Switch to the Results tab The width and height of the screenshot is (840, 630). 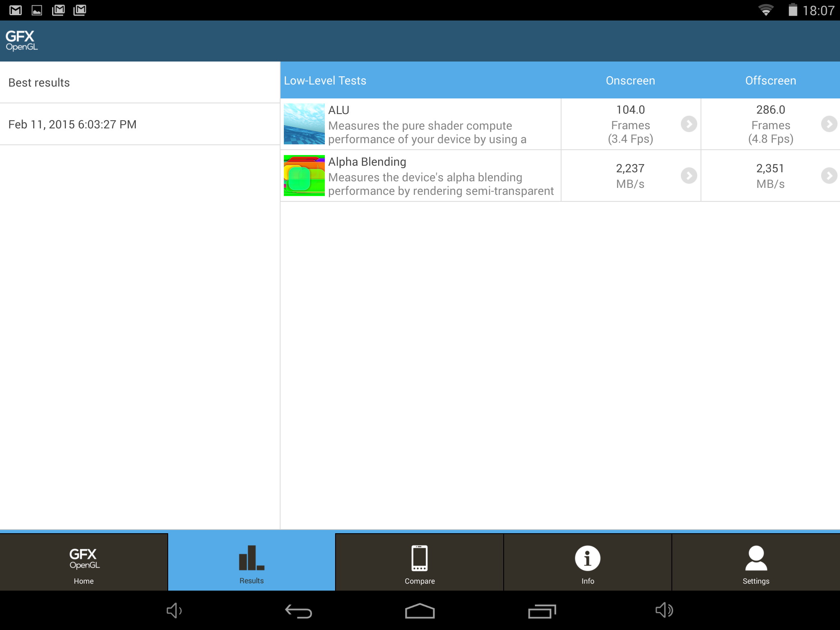pyautogui.click(x=251, y=562)
